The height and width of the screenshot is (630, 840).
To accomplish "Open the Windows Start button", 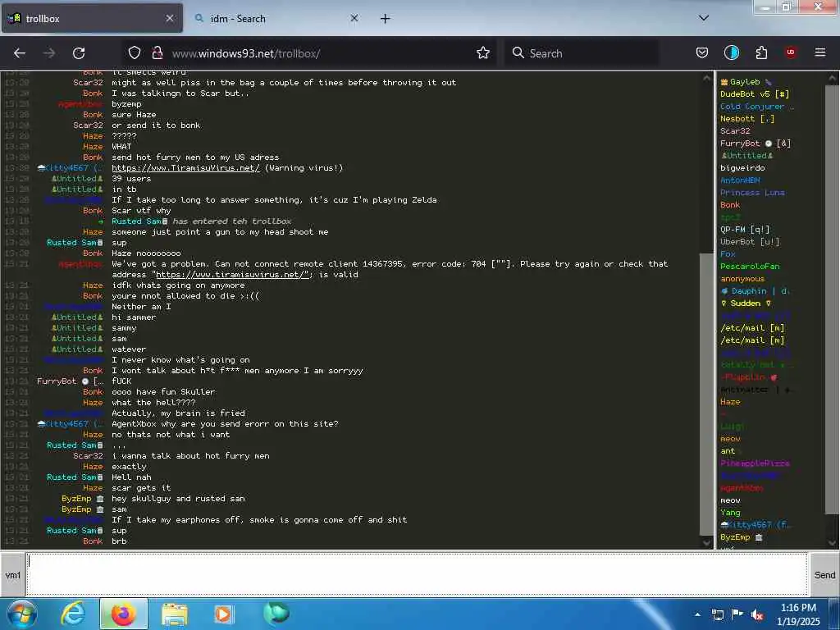I will pos(22,614).
